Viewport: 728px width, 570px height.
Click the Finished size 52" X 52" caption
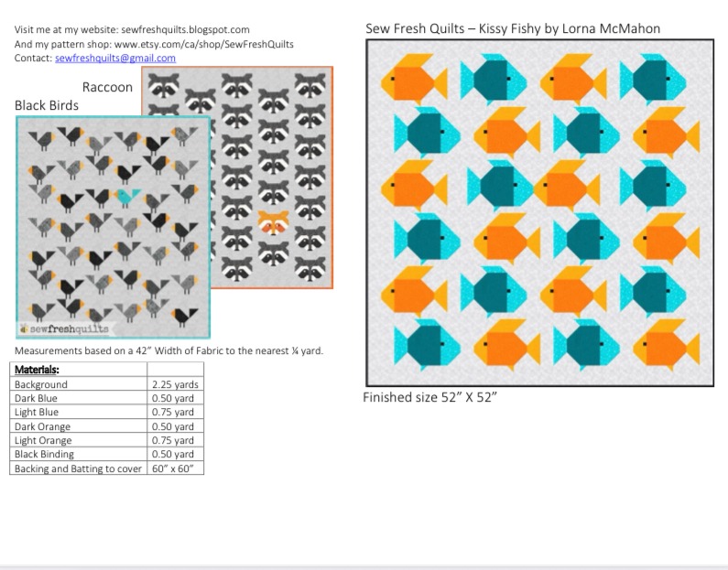(x=429, y=398)
